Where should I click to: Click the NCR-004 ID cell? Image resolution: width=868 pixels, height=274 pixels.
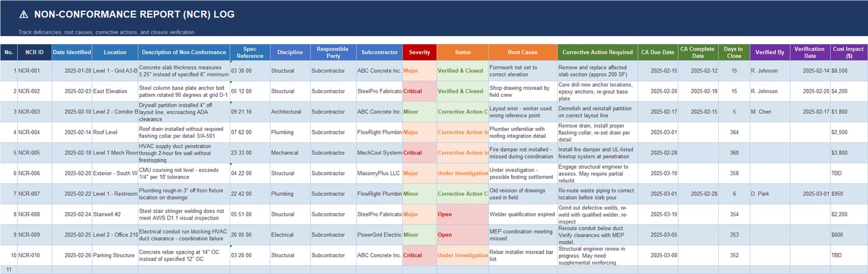[34, 132]
